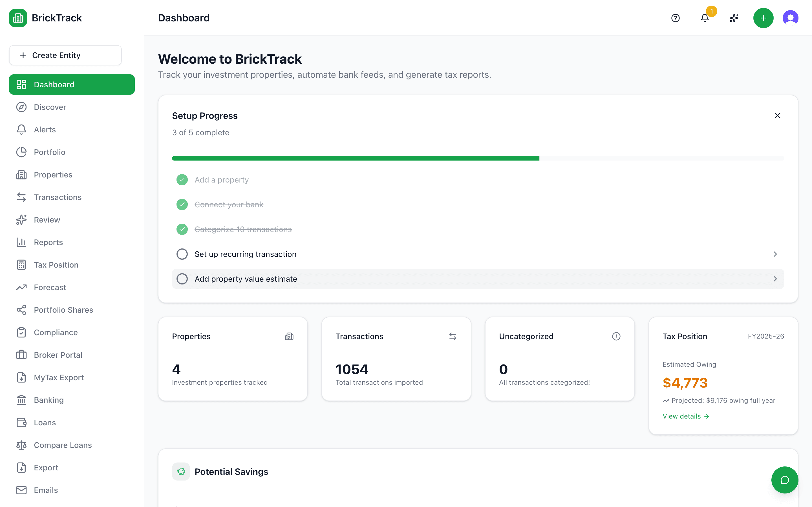Screen dimensions: 812x507
Task: Open the chat bubble in the bottom corner
Action: 785,480
